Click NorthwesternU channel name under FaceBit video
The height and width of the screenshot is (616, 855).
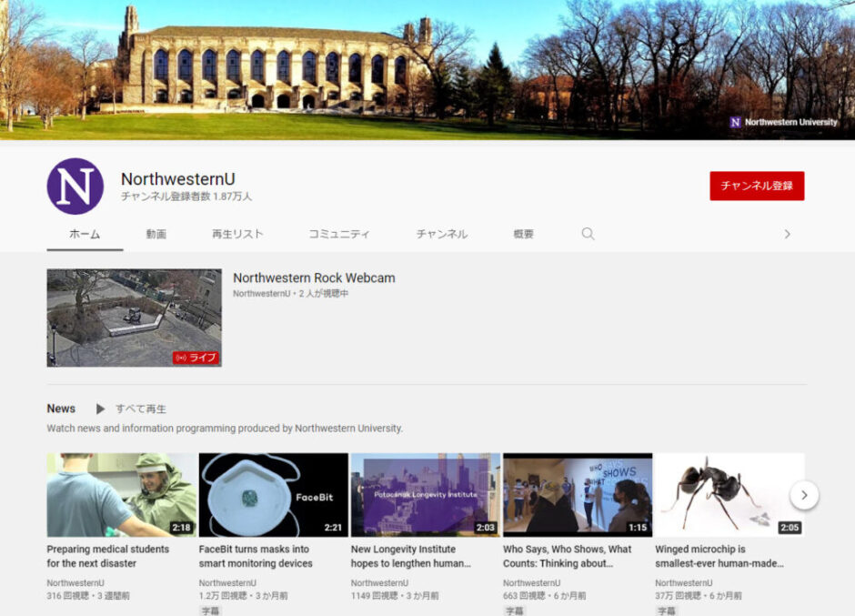pyautogui.click(x=227, y=582)
